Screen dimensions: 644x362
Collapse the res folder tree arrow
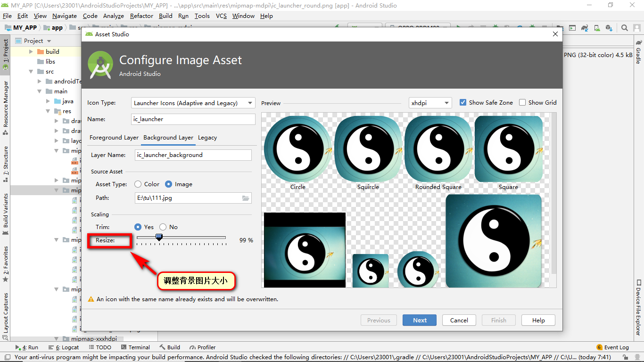(48, 111)
